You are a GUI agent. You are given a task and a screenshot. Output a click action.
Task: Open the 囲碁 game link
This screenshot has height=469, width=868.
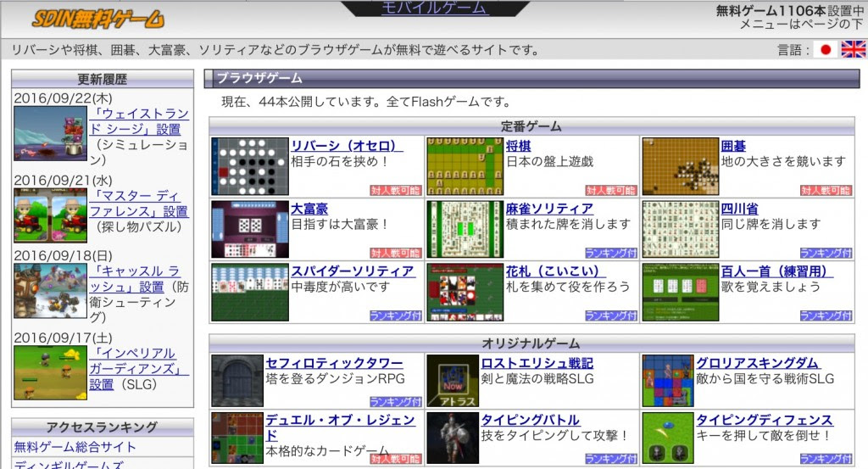tap(733, 146)
